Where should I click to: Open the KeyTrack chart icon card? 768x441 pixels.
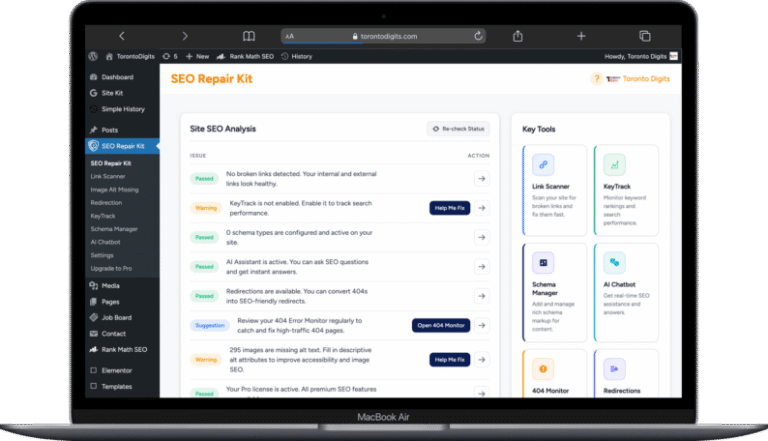pos(613,164)
